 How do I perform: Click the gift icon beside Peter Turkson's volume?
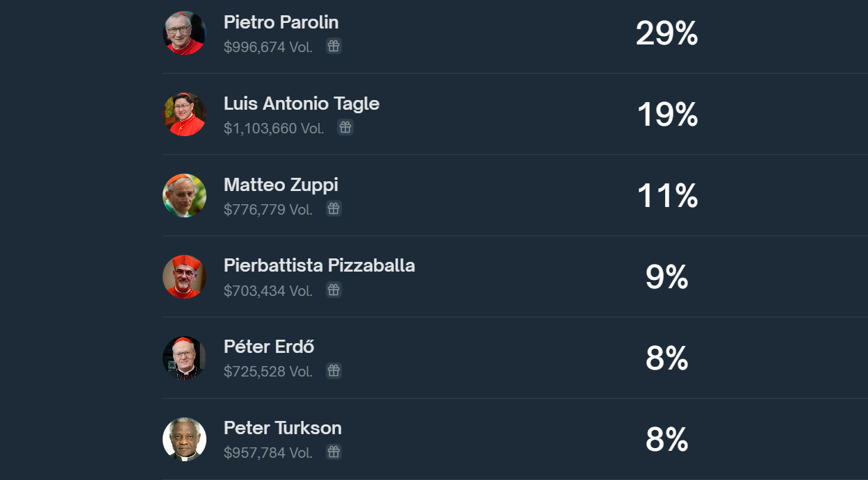pos(334,452)
